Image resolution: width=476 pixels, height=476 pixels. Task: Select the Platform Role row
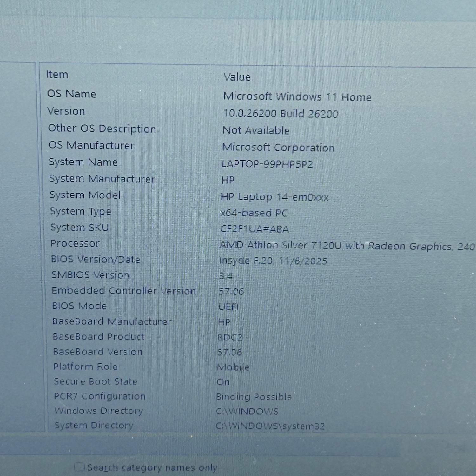85,367
